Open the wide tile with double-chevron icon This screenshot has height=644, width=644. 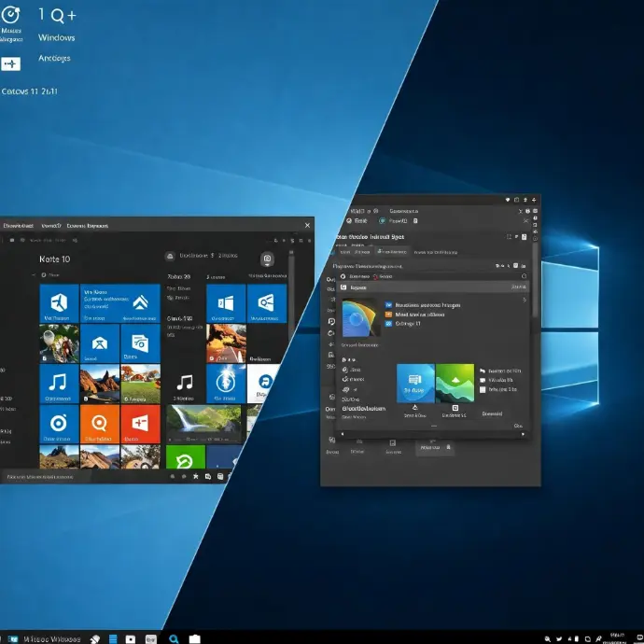click(119, 303)
